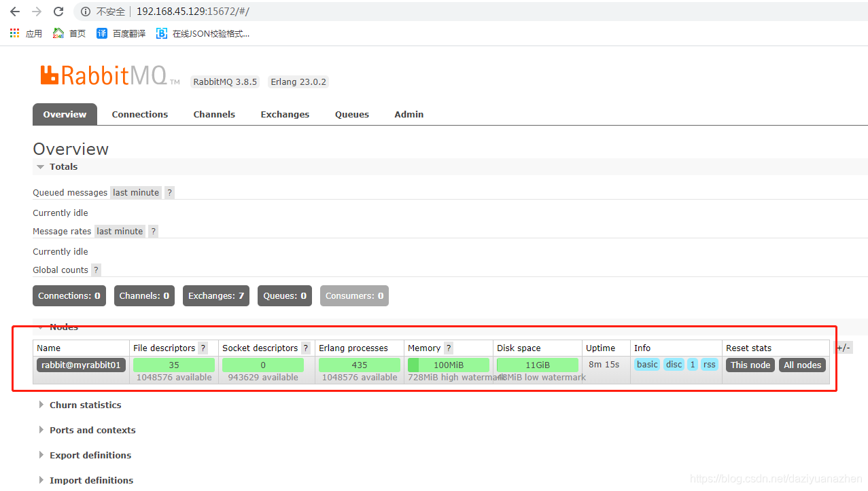The image size is (868, 491).
Task: Click the Reset stats column header
Action: 748,348
